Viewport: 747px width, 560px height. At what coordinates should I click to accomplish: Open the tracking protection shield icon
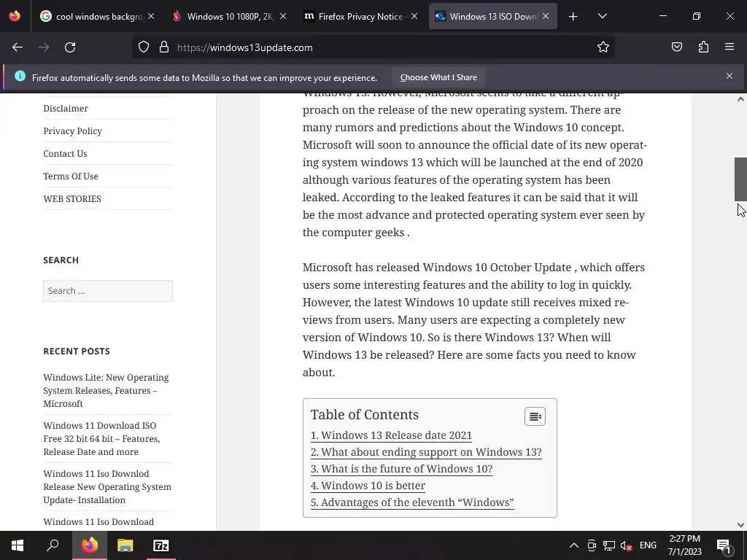coord(144,47)
